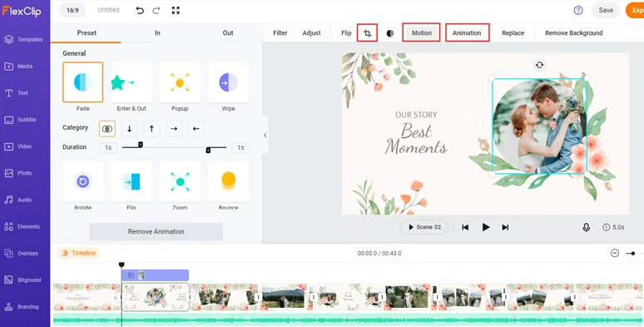Viewport: 644px width, 327px height.
Task: Click the opacity circle icon
Action: coord(390,33)
